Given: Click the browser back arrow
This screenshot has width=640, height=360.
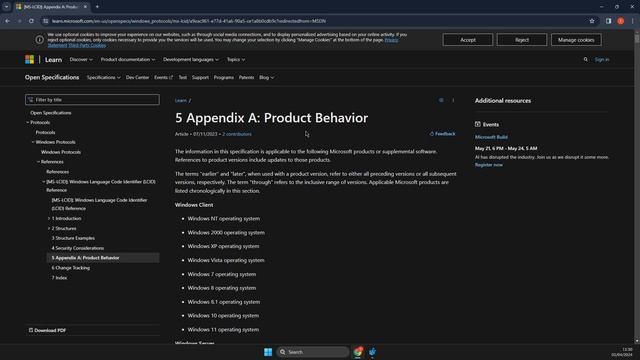Looking at the screenshot, I should coord(7,21).
